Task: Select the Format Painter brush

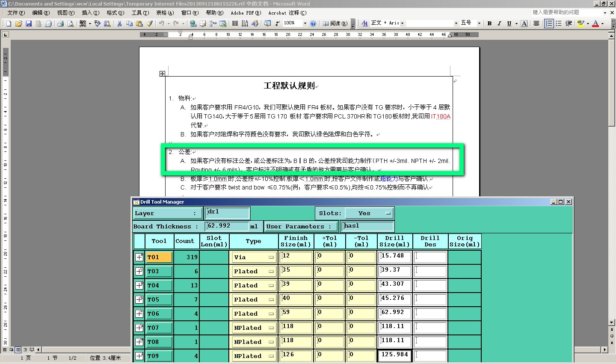Action: click(149, 24)
